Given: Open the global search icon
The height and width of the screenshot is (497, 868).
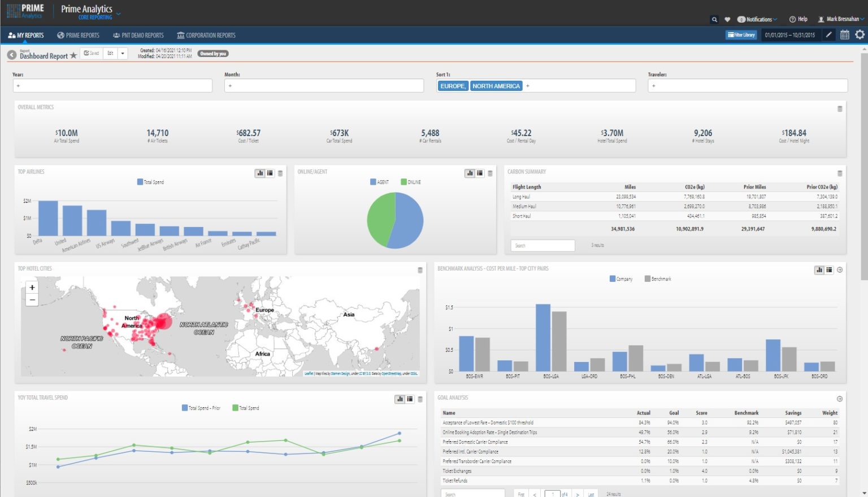Looking at the screenshot, I should pos(714,19).
